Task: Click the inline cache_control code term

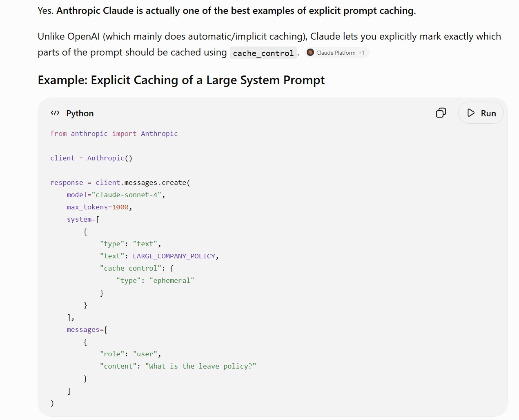Action: tap(263, 53)
